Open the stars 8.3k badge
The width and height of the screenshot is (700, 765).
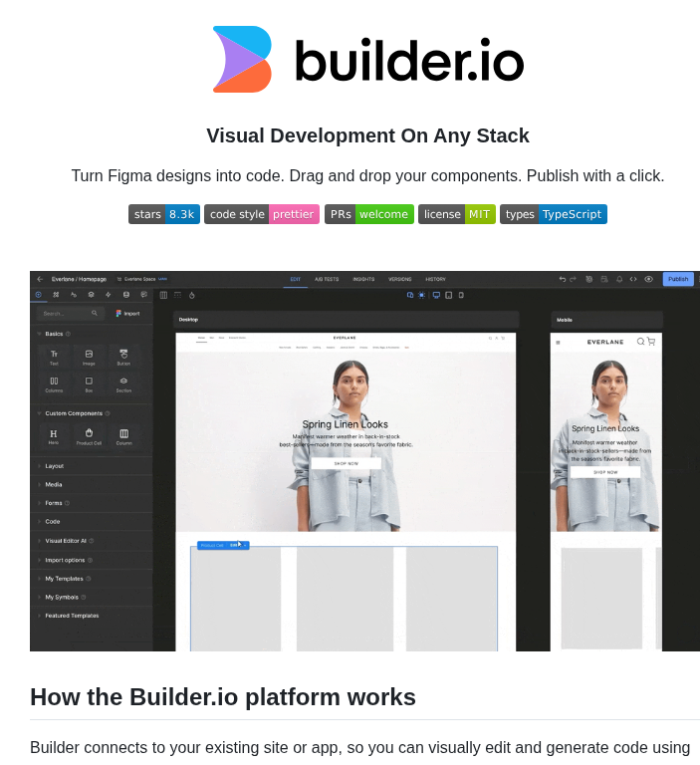coord(164,214)
